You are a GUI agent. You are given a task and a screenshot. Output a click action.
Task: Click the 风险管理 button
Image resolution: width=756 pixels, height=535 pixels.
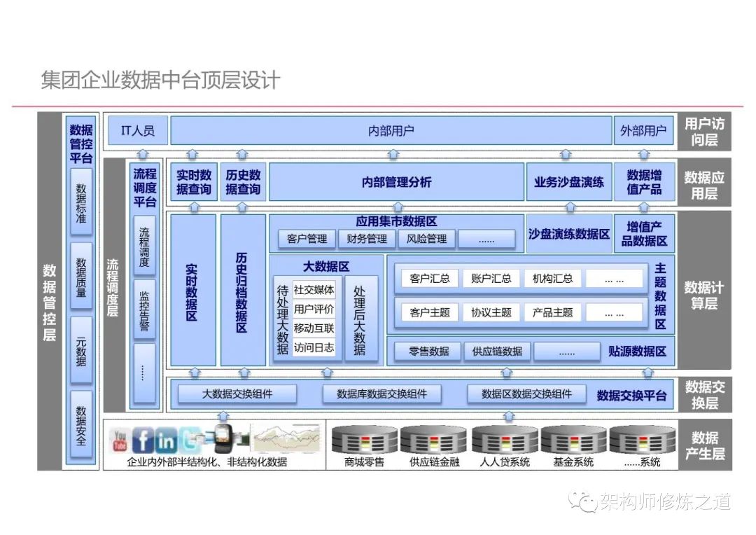click(x=426, y=239)
